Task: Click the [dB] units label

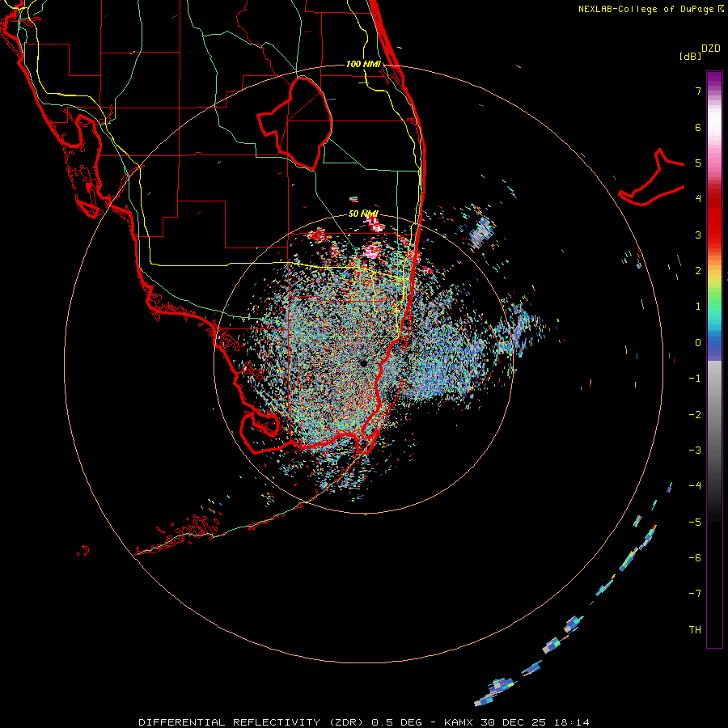Action: pos(690,57)
